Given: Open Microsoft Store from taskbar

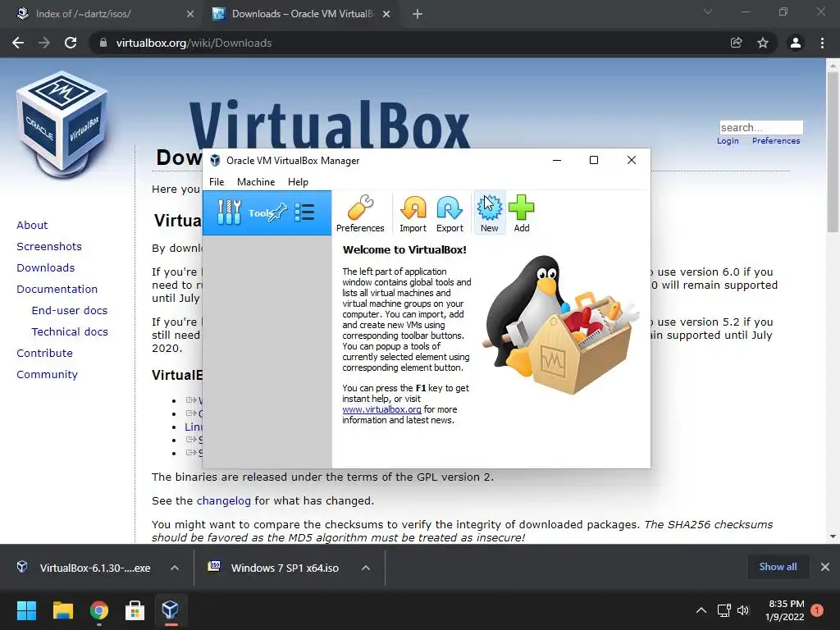Looking at the screenshot, I should [135, 610].
